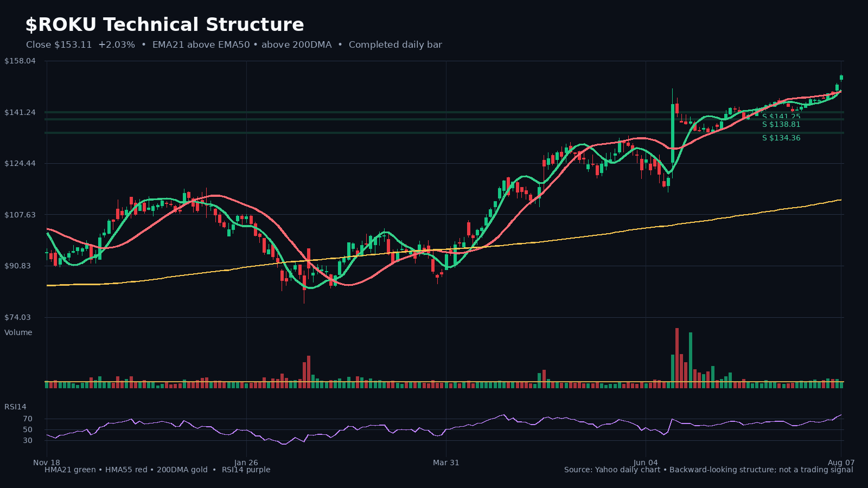This screenshot has width=868, height=488.
Task: Click the "$ROKU Technical Structure" chart title
Action: [x=165, y=25]
